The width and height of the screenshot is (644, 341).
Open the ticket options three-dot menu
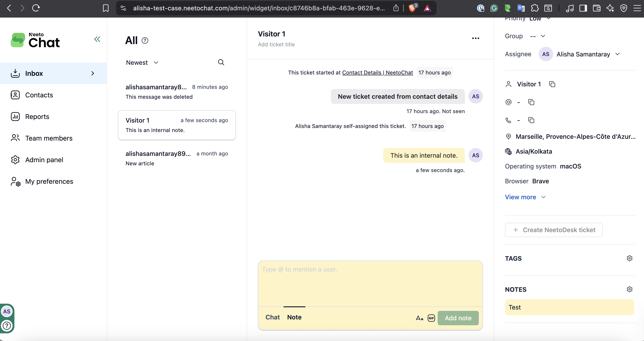475,38
